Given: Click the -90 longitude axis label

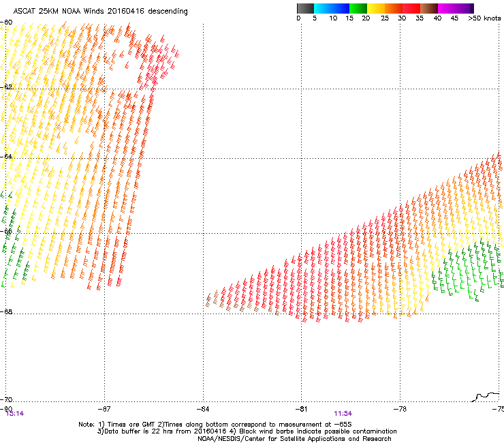Looking at the screenshot, I should 6,408.
